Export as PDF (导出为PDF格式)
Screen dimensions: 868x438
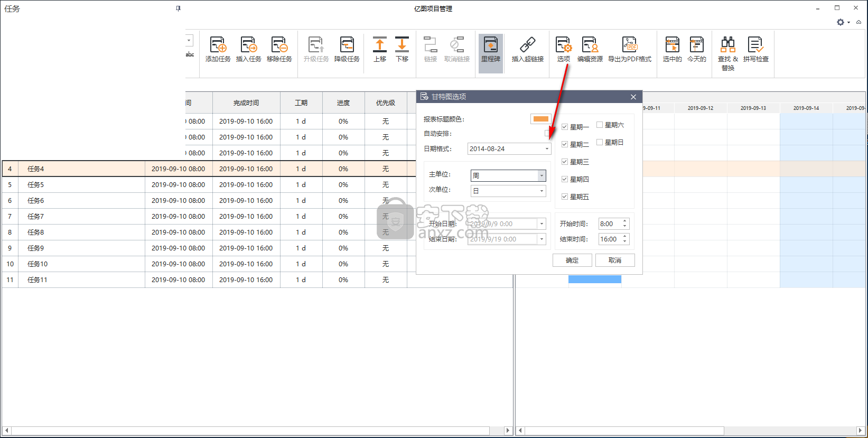pos(630,50)
